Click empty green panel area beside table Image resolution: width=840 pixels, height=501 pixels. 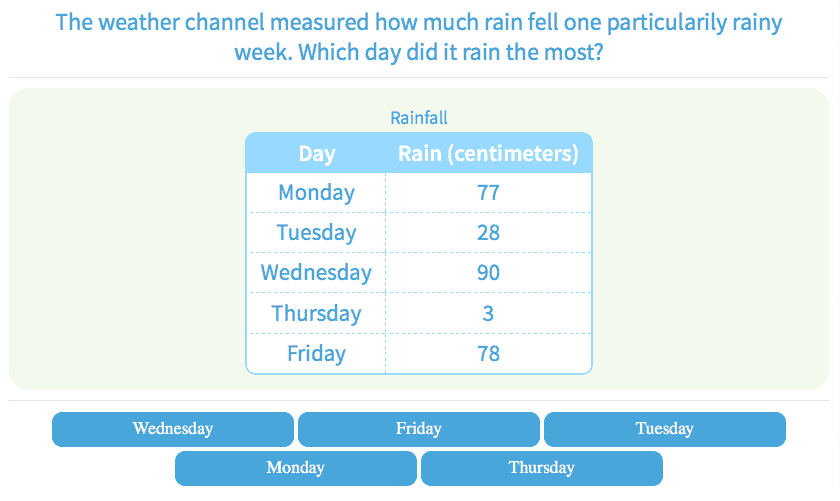tap(120, 250)
